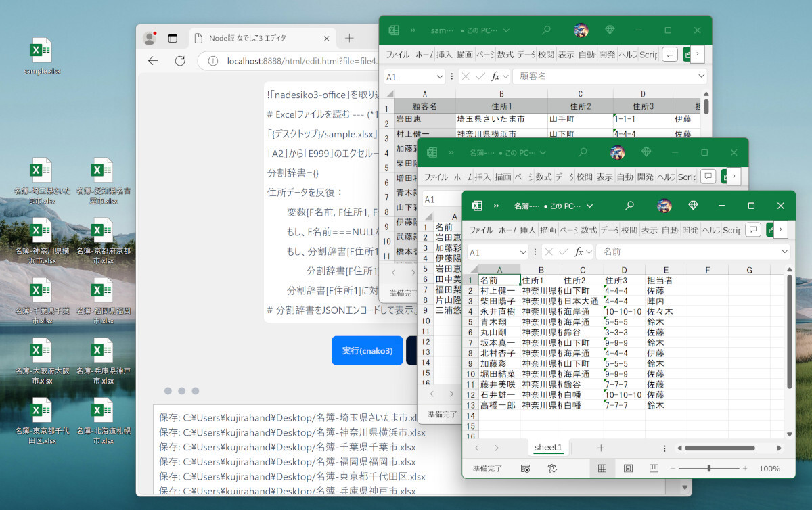Click the Excel logo in the front window title bar
The height and width of the screenshot is (510, 812).
(477, 206)
